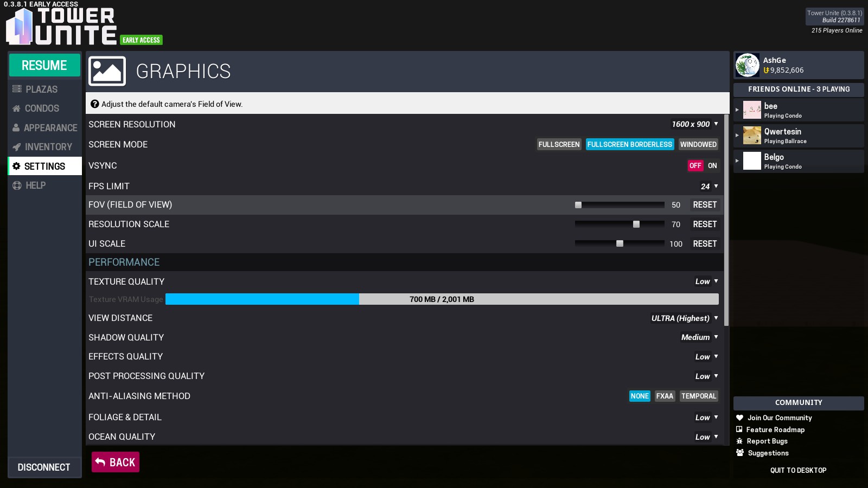Click the Inventory rocket icon

pos(17,147)
